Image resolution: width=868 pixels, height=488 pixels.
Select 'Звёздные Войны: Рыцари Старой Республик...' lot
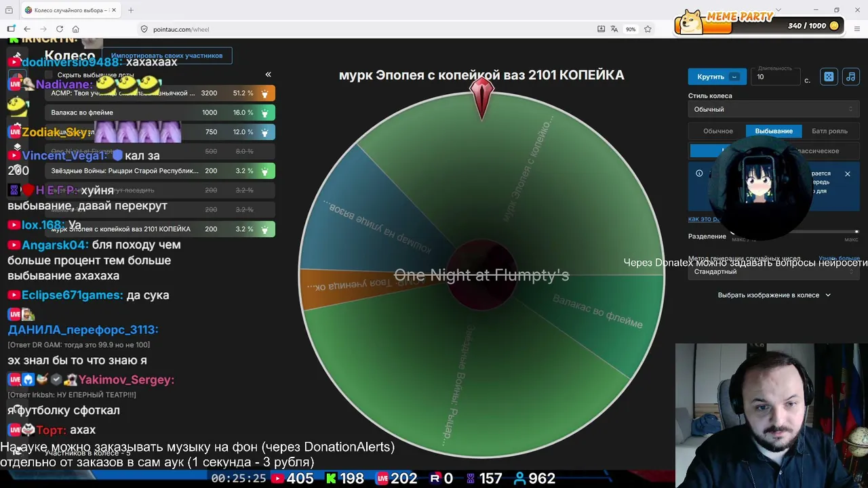pos(125,171)
